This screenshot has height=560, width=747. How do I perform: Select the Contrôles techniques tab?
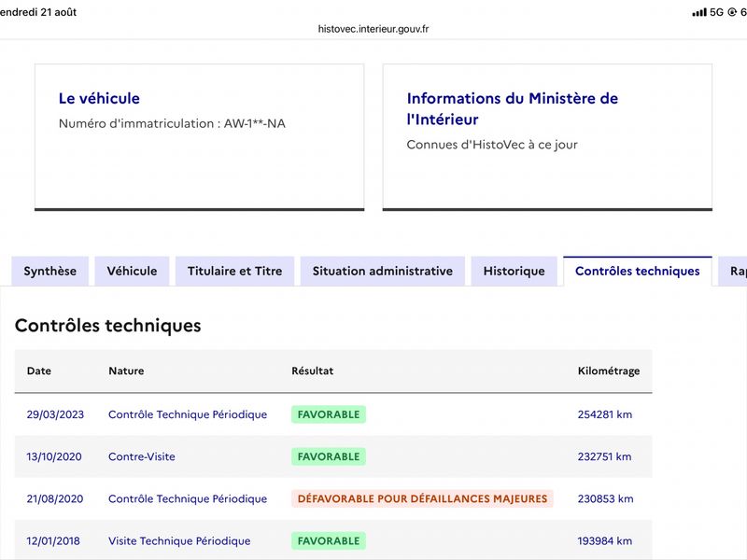pos(638,271)
